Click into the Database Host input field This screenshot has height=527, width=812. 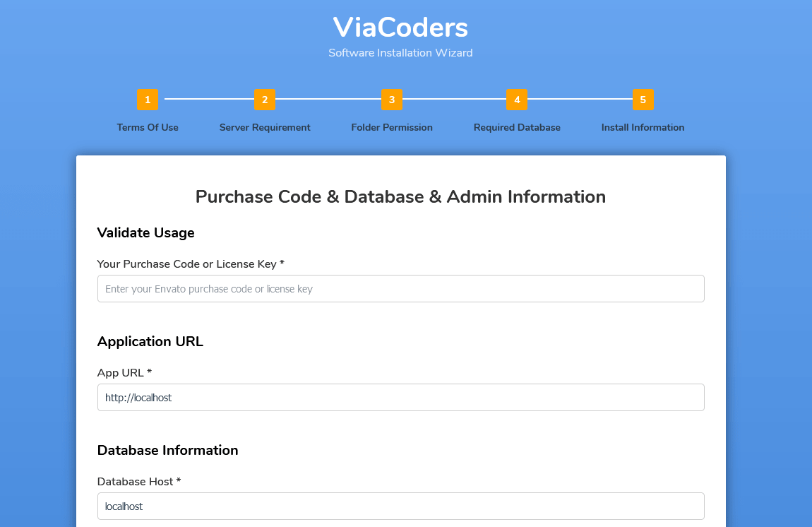point(400,507)
